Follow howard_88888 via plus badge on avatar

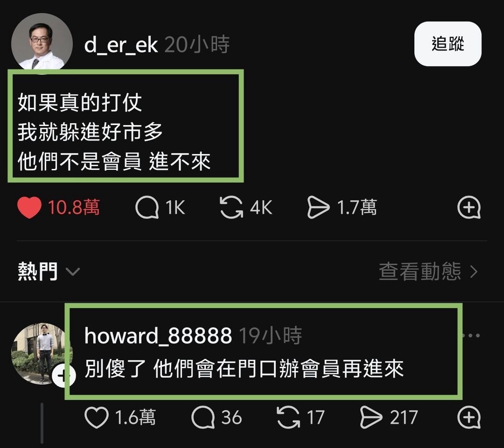(63, 376)
